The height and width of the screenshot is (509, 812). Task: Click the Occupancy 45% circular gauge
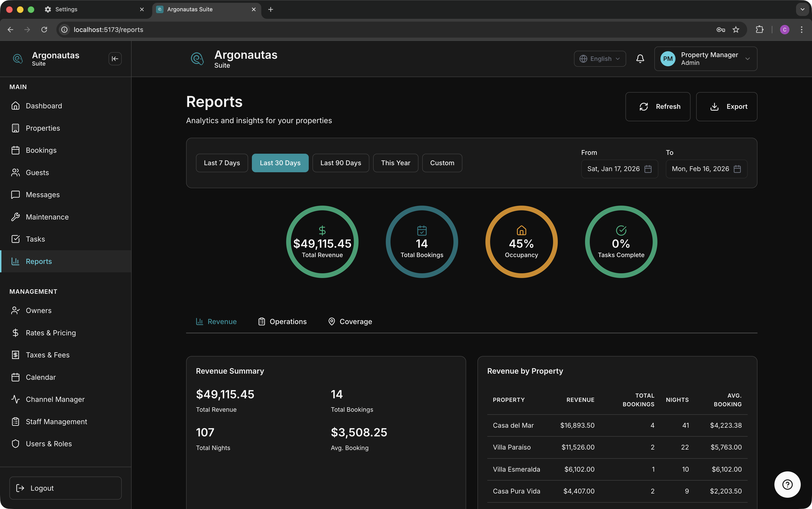(521, 242)
